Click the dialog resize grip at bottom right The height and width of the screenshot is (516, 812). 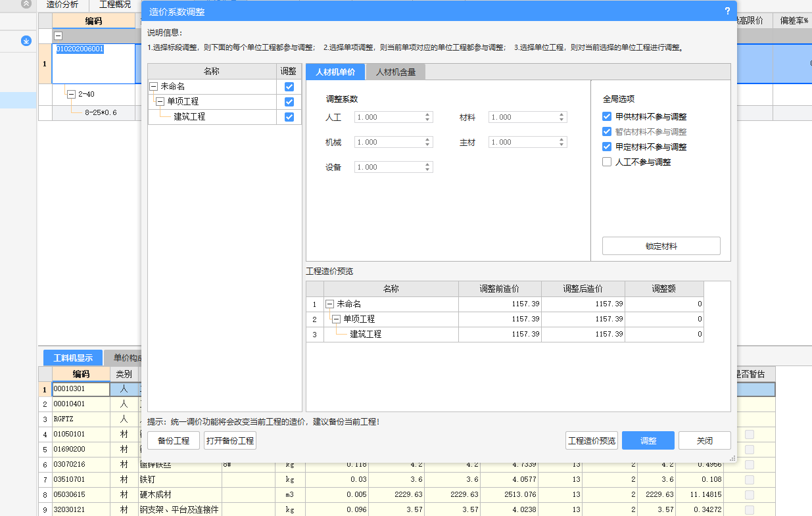732,458
